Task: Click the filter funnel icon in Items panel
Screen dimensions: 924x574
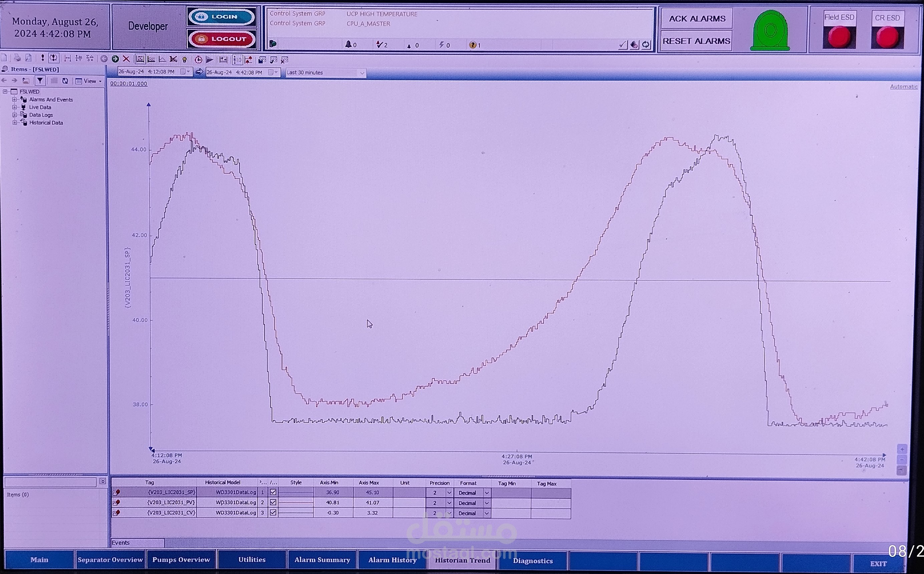Action: 40,81
